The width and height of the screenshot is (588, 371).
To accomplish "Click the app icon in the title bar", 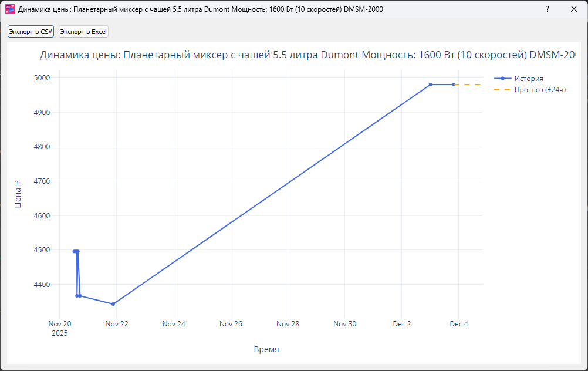I will click(x=9, y=9).
